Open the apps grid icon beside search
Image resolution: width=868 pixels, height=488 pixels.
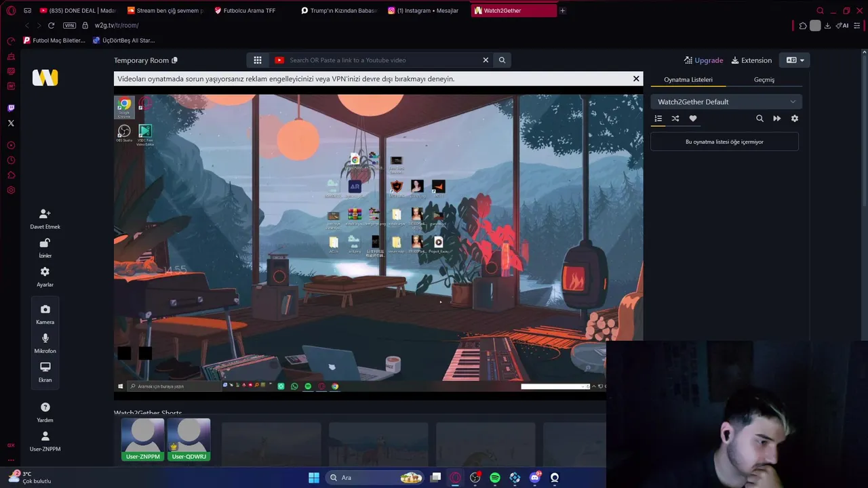click(258, 60)
